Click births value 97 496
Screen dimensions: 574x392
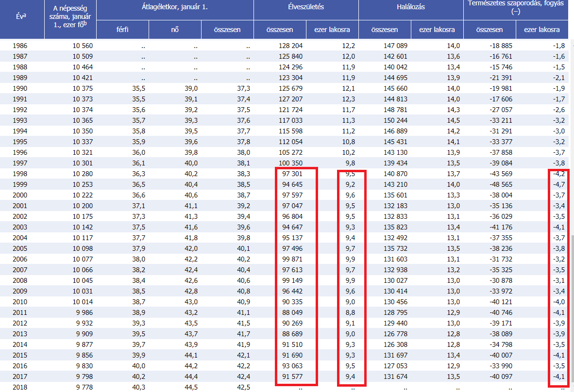292,248
